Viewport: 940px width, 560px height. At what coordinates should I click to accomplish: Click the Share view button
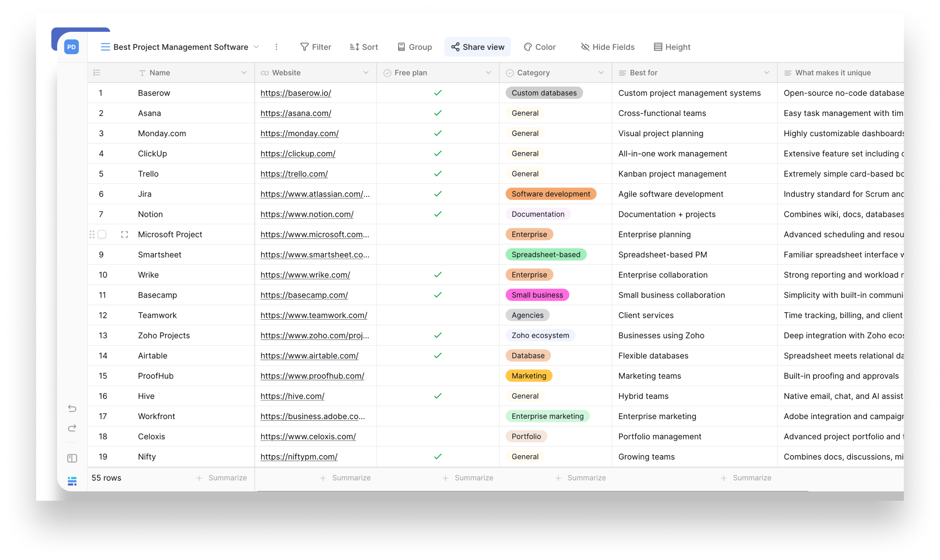click(x=478, y=47)
